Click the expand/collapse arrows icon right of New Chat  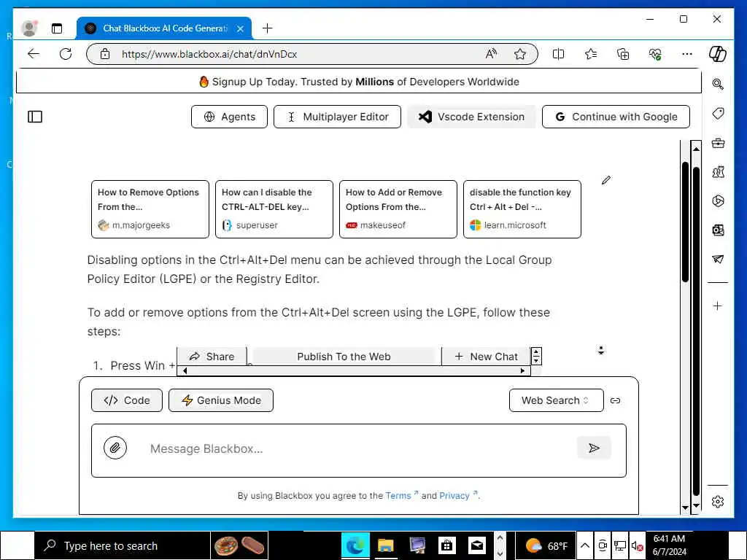(x=601, y=351)
